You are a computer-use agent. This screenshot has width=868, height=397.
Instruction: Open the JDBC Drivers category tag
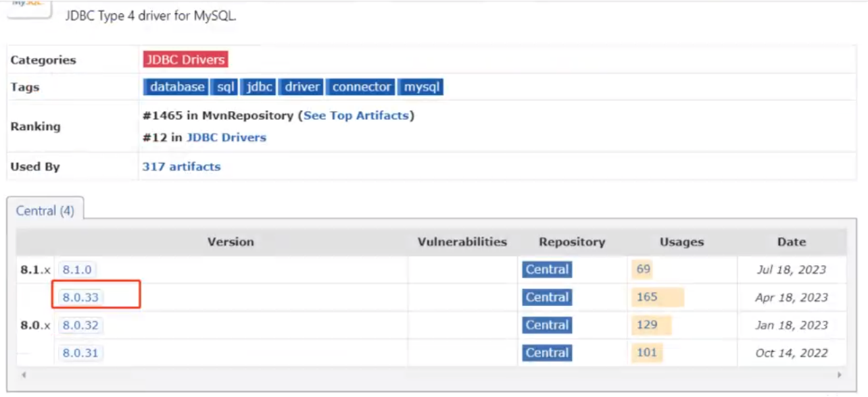[x=185, y=59]
